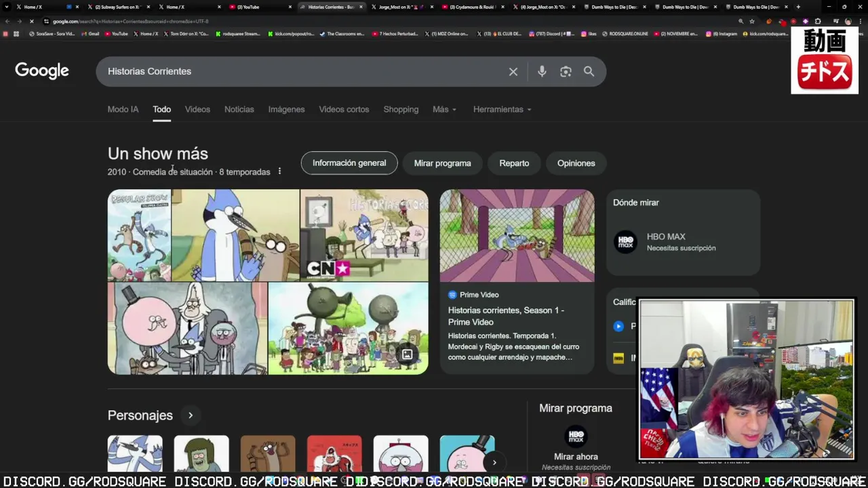Switch to Videos results

pyautogui.click(x=197, y=109)
